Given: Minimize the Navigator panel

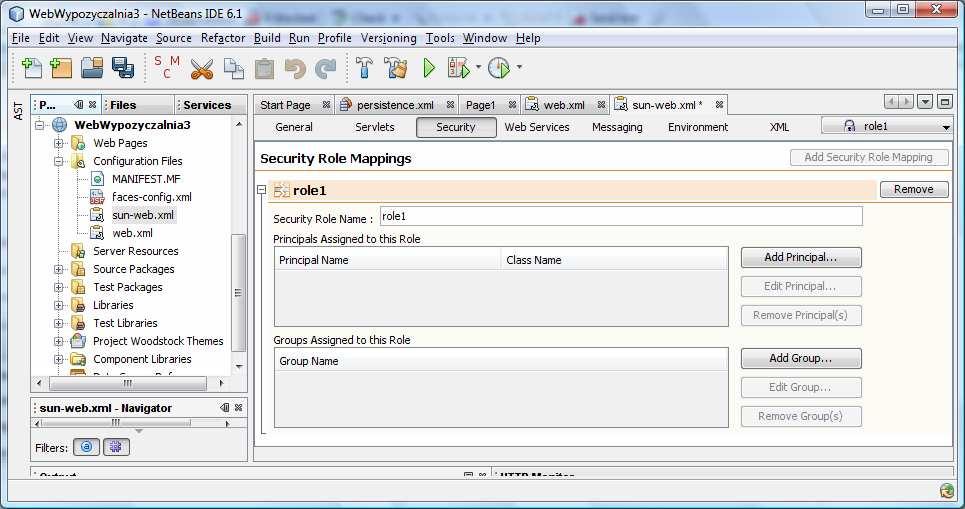Looking at the screenshot, I should tap(225, 407).
